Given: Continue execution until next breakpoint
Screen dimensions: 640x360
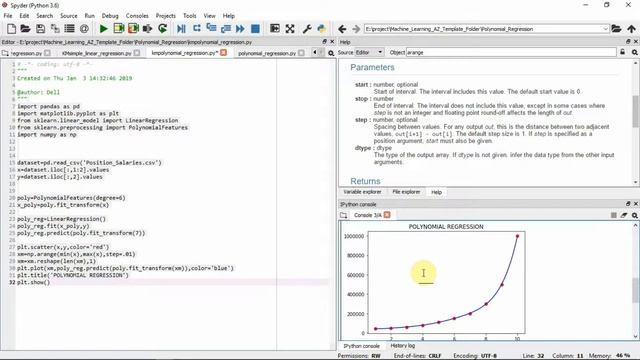Looking at the screenshot, I should point(240,29).
